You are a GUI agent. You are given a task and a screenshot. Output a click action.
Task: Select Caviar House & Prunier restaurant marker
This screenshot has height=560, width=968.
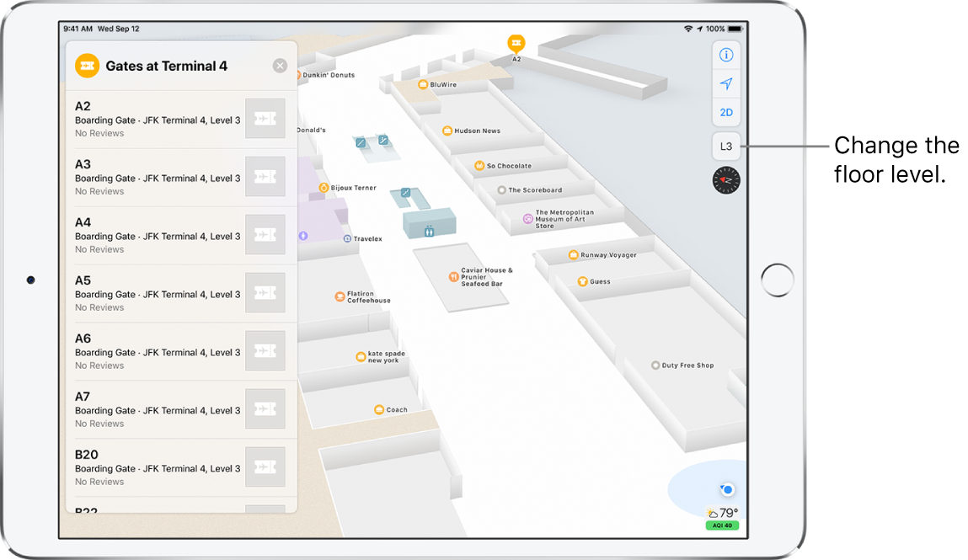tap(454, 277)
